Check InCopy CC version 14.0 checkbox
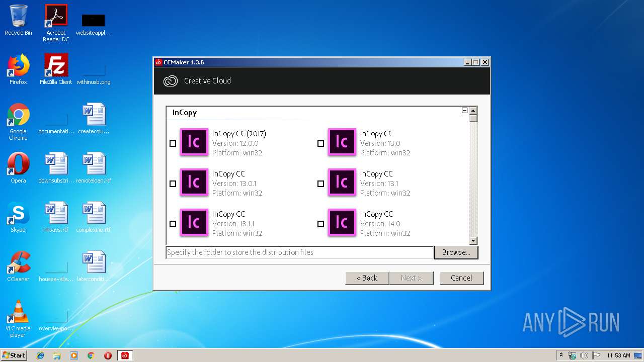 point(321,224)
